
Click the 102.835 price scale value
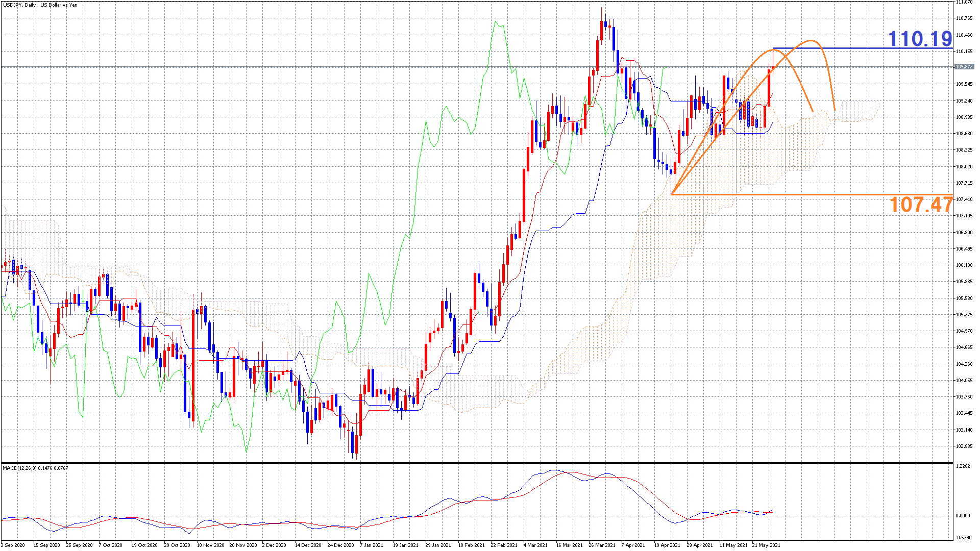(x=964, y=446)
